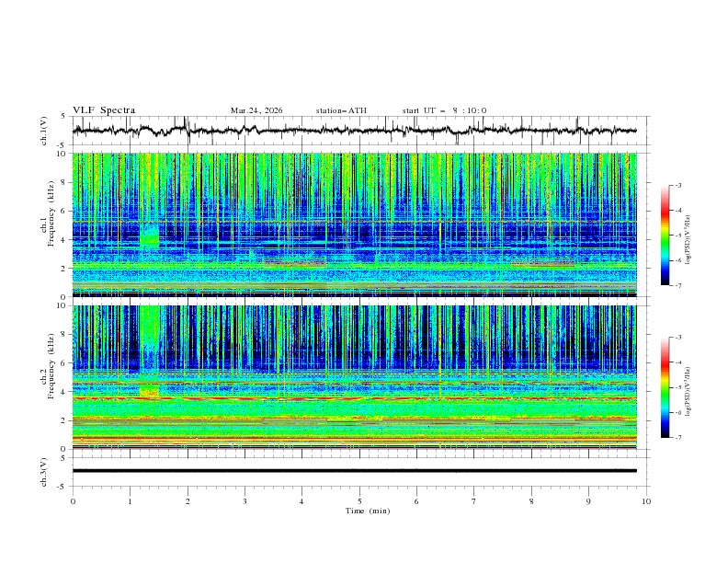This screenshot has height=563, width=728.
Task: Click the "Time (min)" x-axis label
Action: pos(368,511)
